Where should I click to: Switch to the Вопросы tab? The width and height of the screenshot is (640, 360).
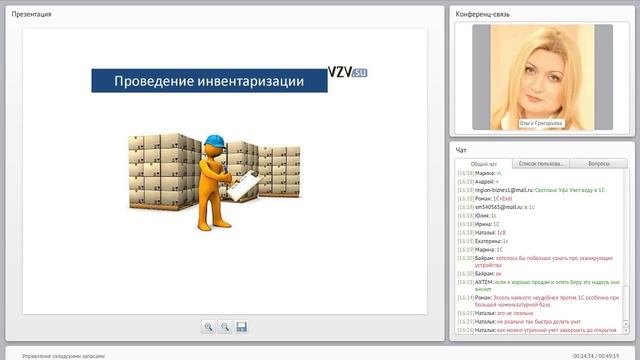tap(599, 164)
